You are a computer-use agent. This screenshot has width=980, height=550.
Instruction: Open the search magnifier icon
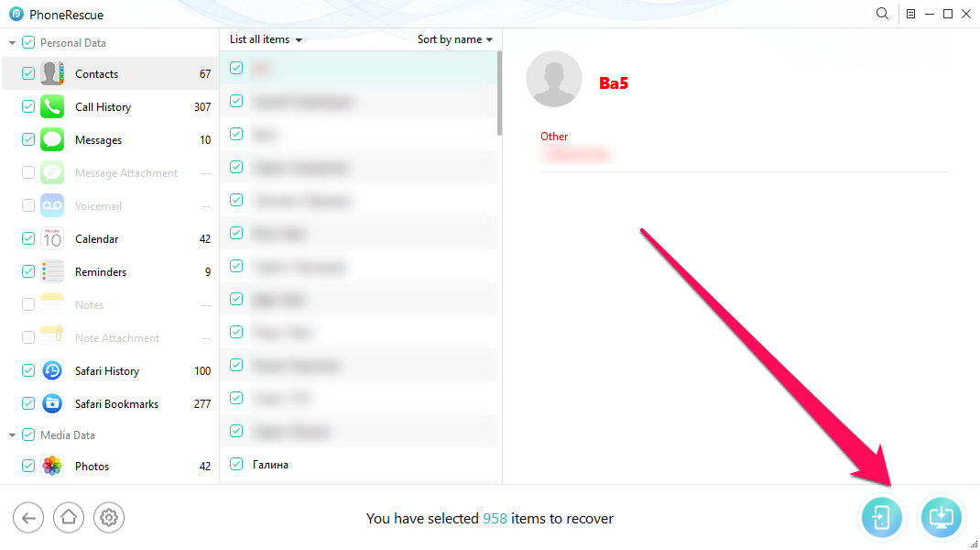click(882, 14)
